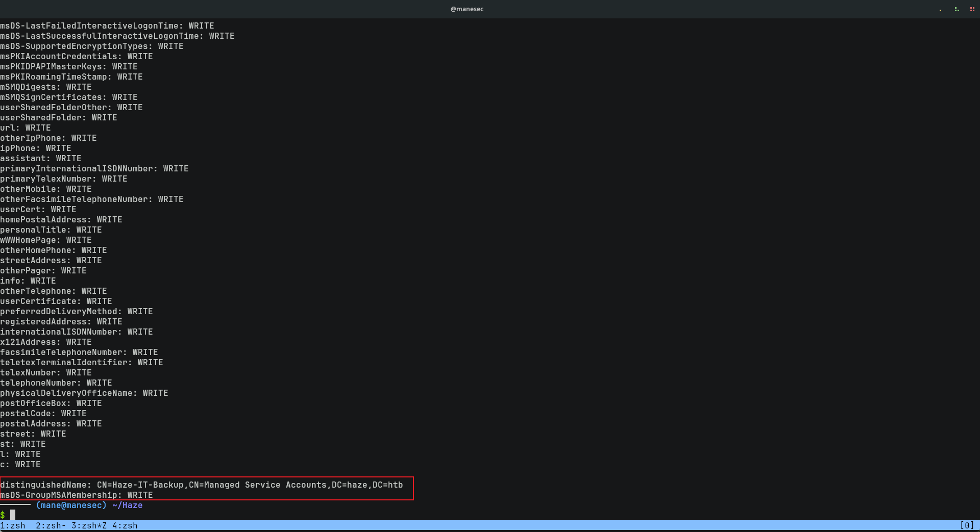Screen dimensions: 980x532
Task: Click the (mane@manesec) prompt text
Action: 71,505
